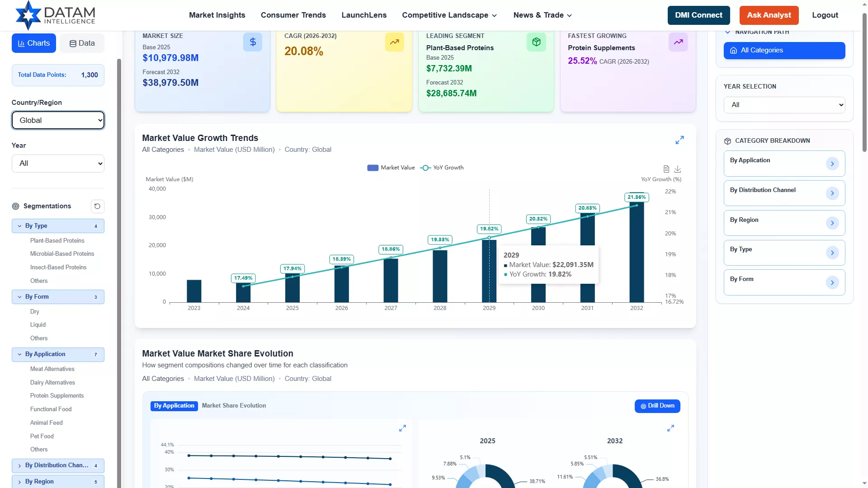Click the DMI Connect button

point(698,15)
